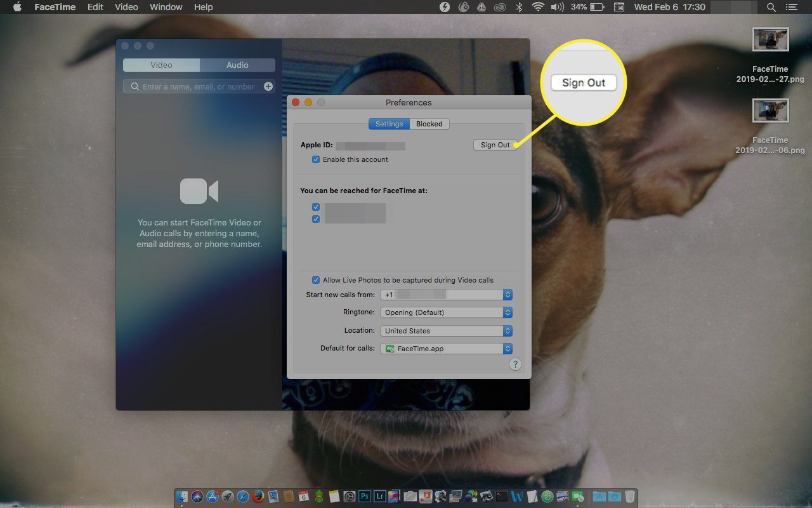Uncheck the first FaceTime reachable address

click(316, 207)
